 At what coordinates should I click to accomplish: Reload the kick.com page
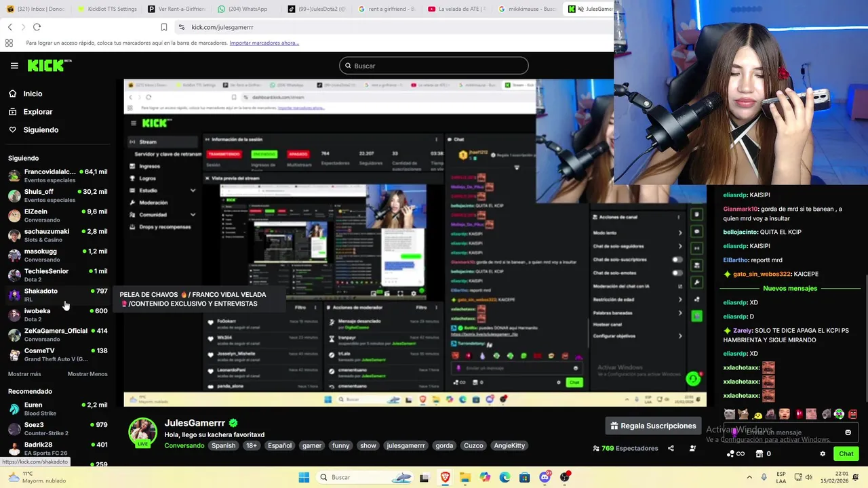point(37,27)
